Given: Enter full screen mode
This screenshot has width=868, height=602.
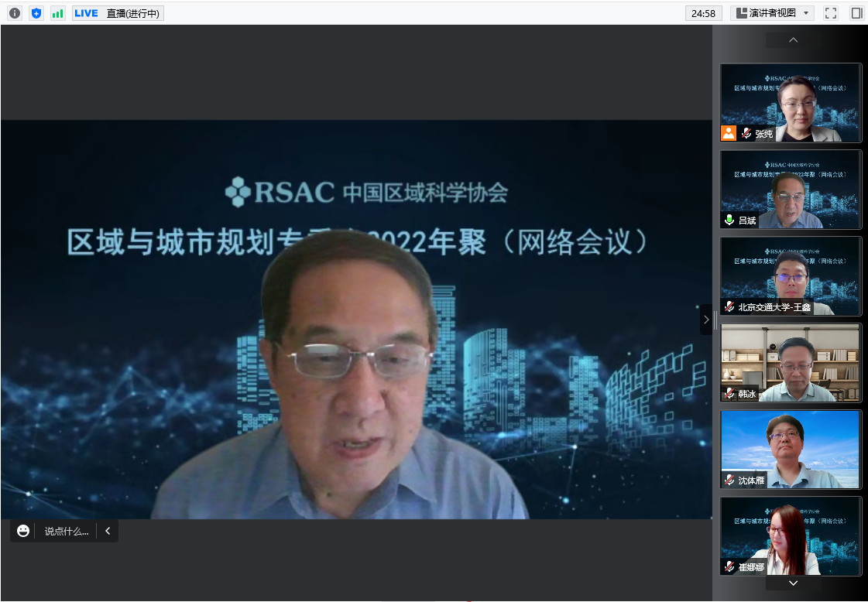Looking at the screenshot, I should click(x=831, y=13).
